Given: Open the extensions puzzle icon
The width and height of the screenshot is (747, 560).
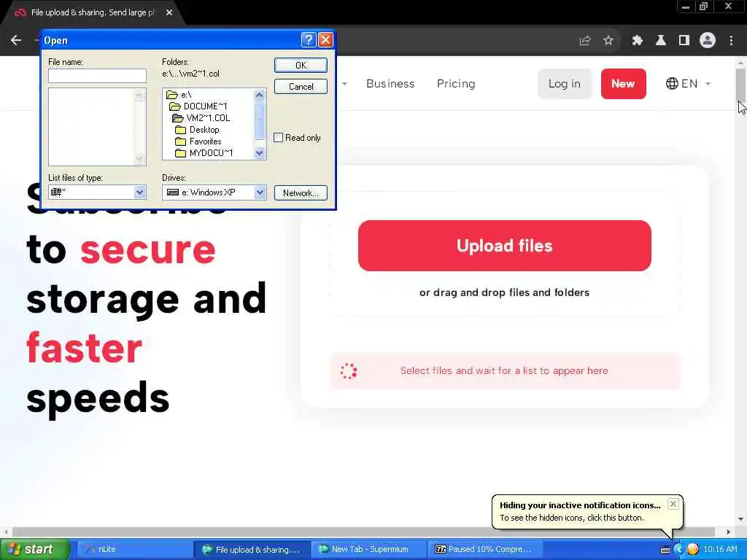Looking at the screenshot, I should click(x=637, y=41).
